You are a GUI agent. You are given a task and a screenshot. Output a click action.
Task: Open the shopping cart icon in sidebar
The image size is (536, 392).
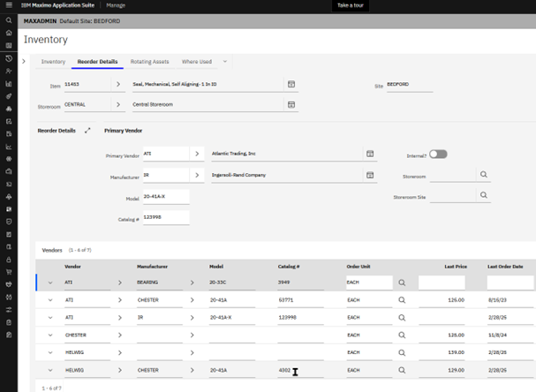[x=9, y=272]
